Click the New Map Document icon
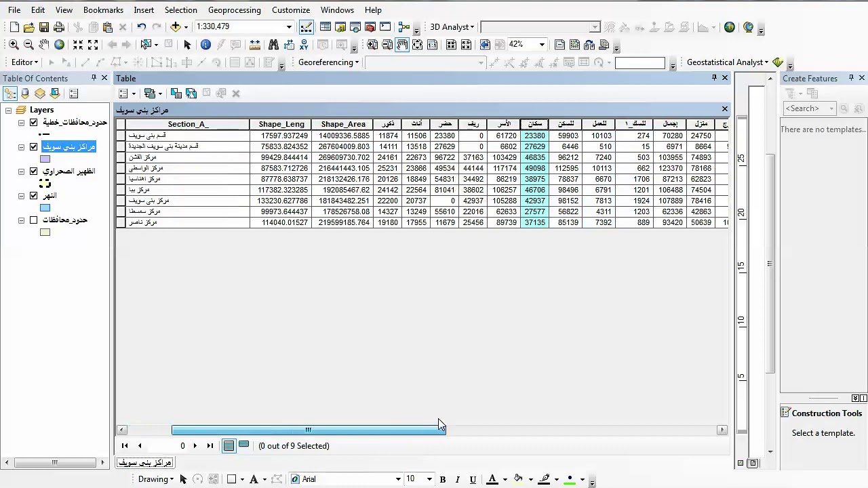The height and width of the screenshot is (488, 868). click(14, 27)
